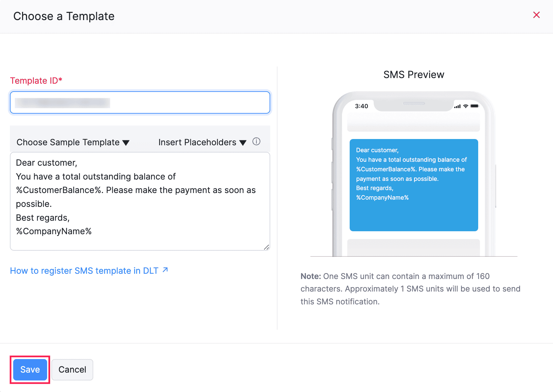
Task: Click the SMS units note text
Action: point(410,289)
